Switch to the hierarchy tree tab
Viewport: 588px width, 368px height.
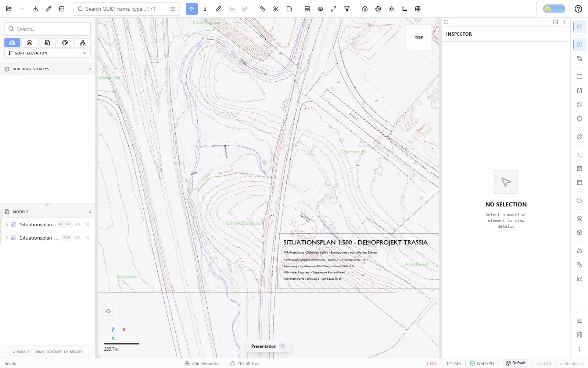click(83, 43)
